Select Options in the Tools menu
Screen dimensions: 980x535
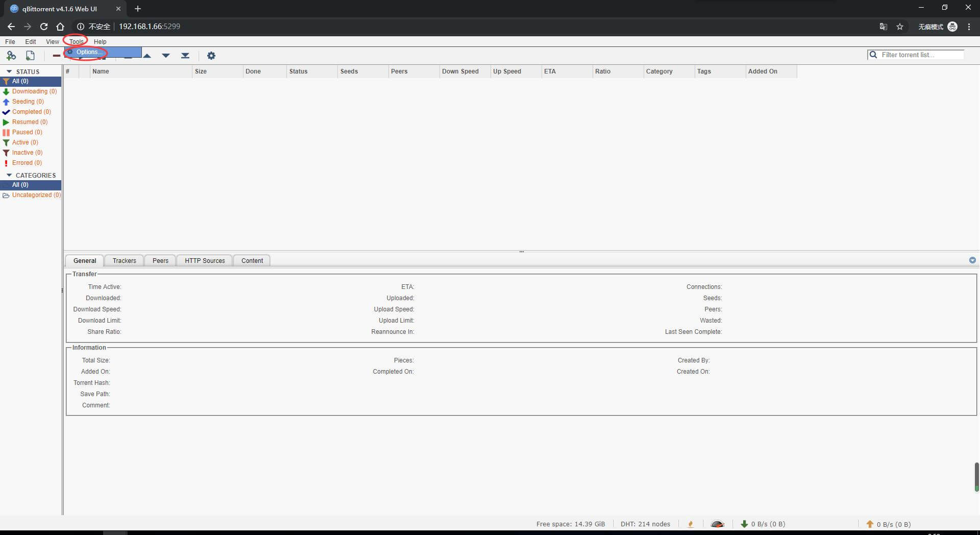[x=89, y=52]
